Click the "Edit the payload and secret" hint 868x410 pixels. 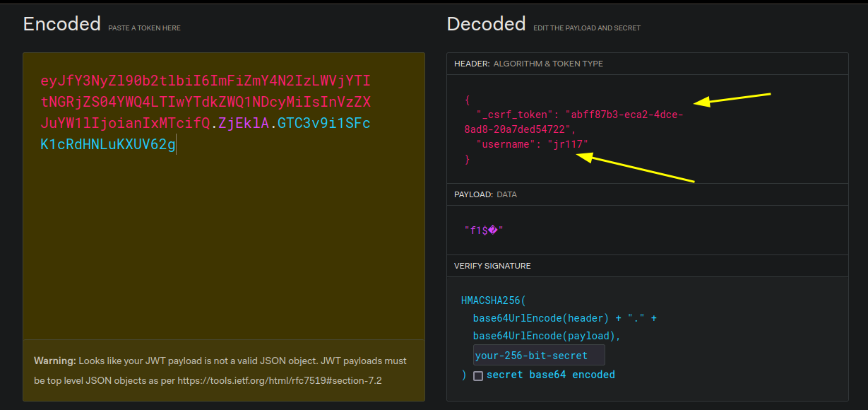point(586,28)
